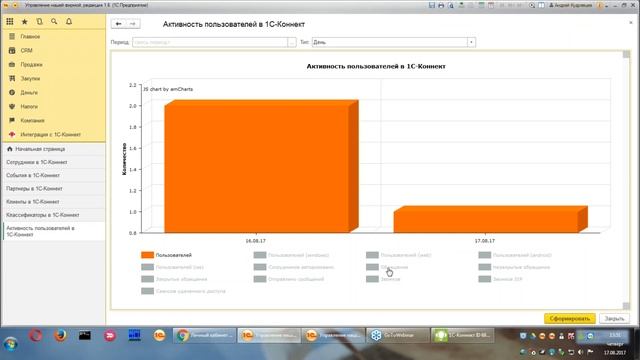Open favorites star icon

click(24, 22)
